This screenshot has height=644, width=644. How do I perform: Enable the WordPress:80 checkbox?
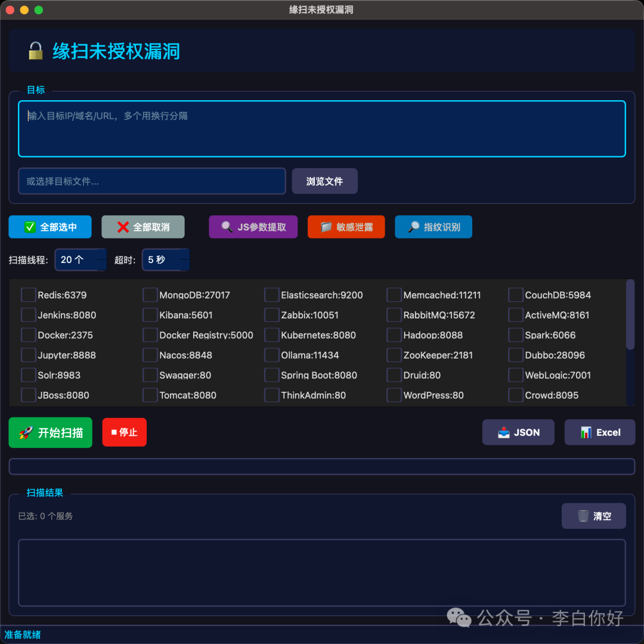pyautogui.click(x=394, y=395)
